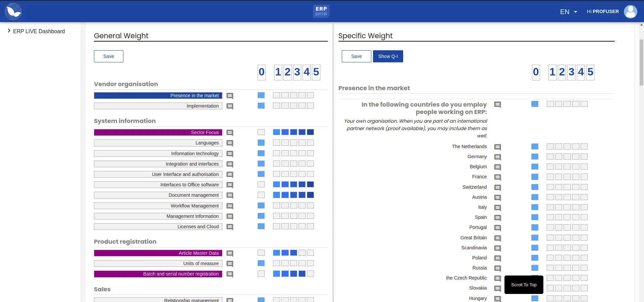Screen dimensions: 644x302
Task: Open comment icon for Presence in the market
Action: click(230, 96)
